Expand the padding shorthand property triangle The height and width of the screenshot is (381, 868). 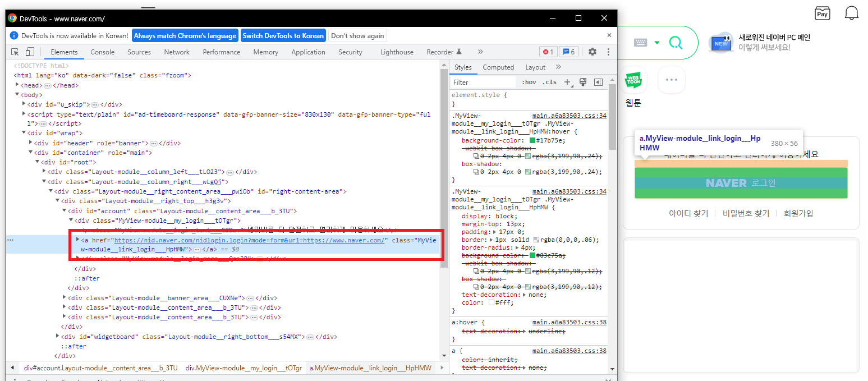[494, 231]
